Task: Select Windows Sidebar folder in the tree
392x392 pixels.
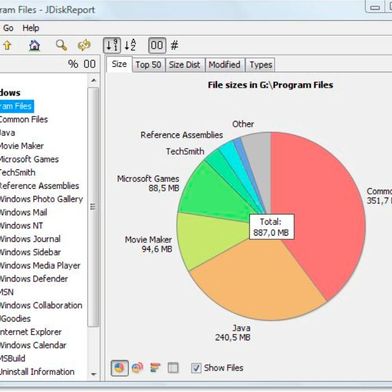Action: pos(30,252)
